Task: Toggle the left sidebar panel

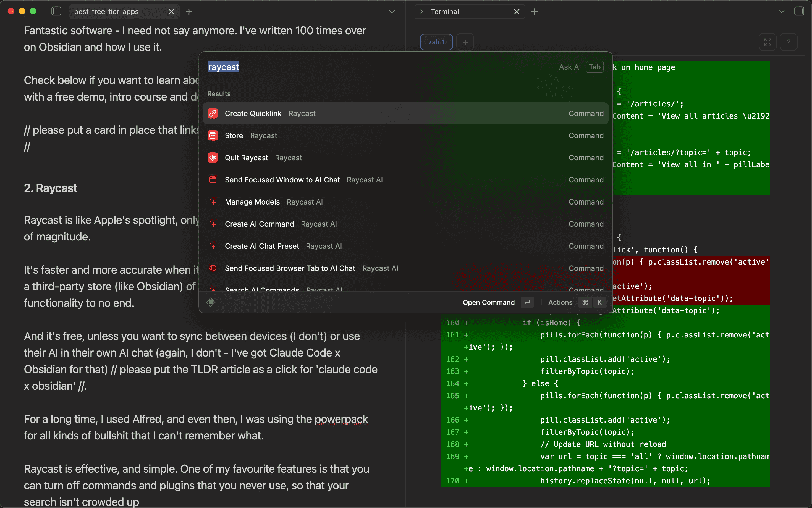Action: [x=56, y=11]
